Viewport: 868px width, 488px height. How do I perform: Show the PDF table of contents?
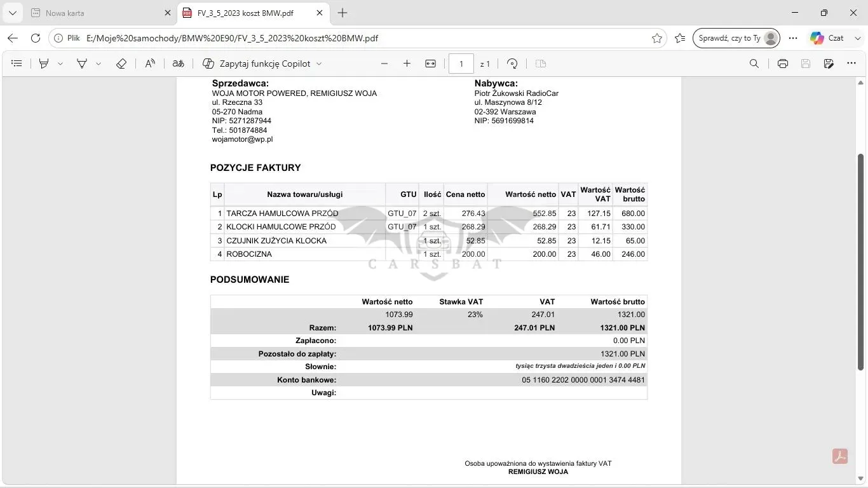pos(17,64)
